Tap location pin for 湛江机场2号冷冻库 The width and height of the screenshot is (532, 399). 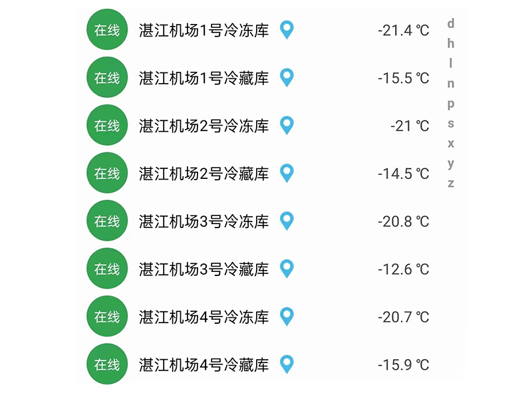click(287, 126)
